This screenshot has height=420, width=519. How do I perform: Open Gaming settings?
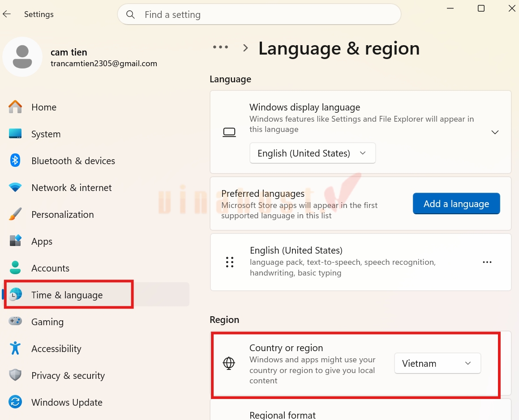97,322
